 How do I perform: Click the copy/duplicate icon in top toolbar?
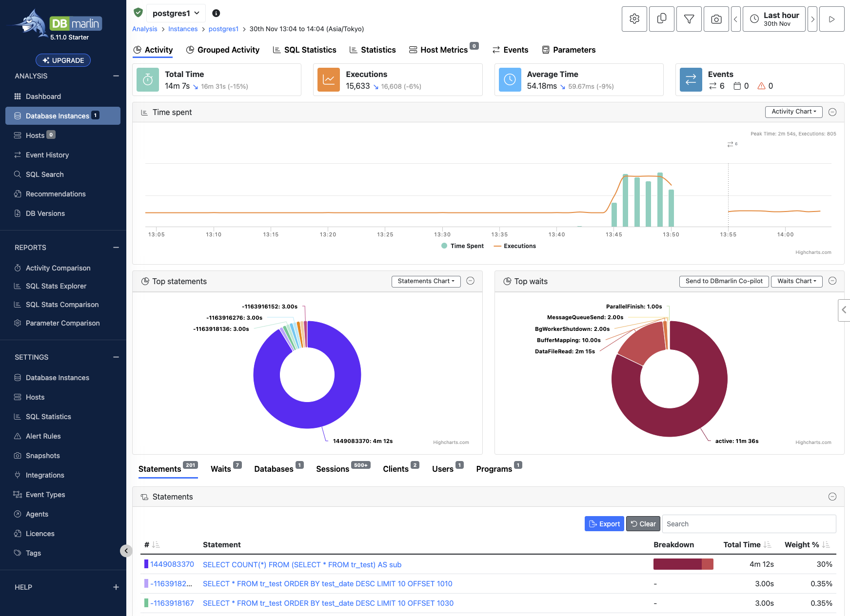pos(662,19)
